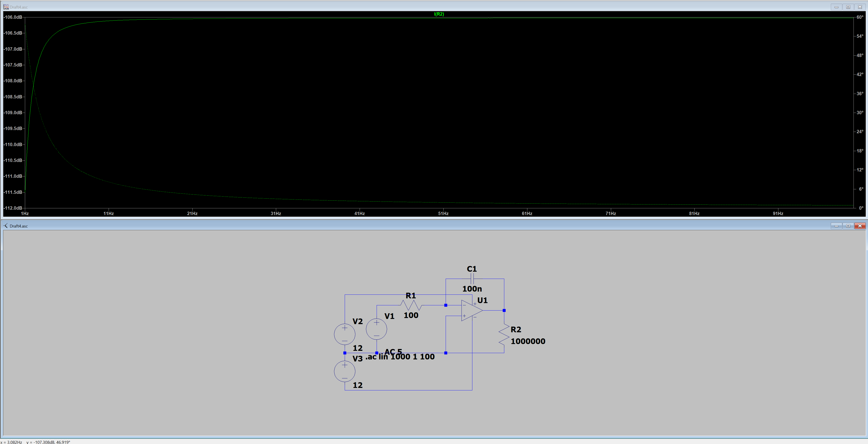Click the C1 value 100n text
The image size is (868, 444).
[x=472, y=289]
